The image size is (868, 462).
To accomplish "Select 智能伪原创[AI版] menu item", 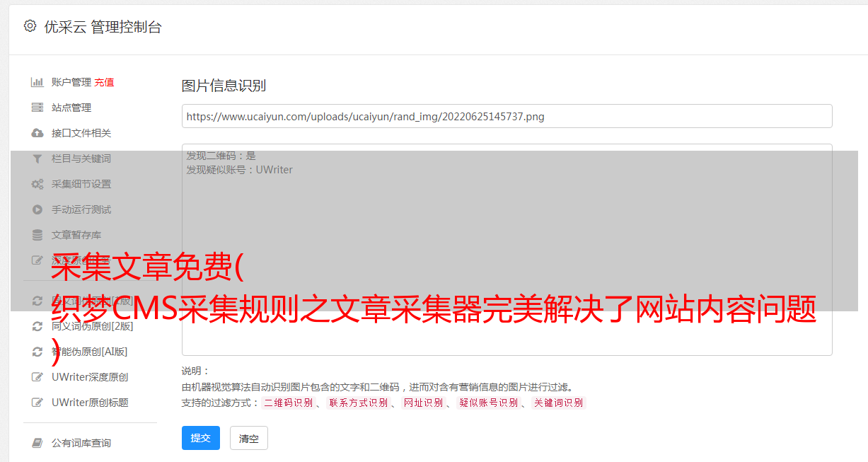I will pos(89,352).
